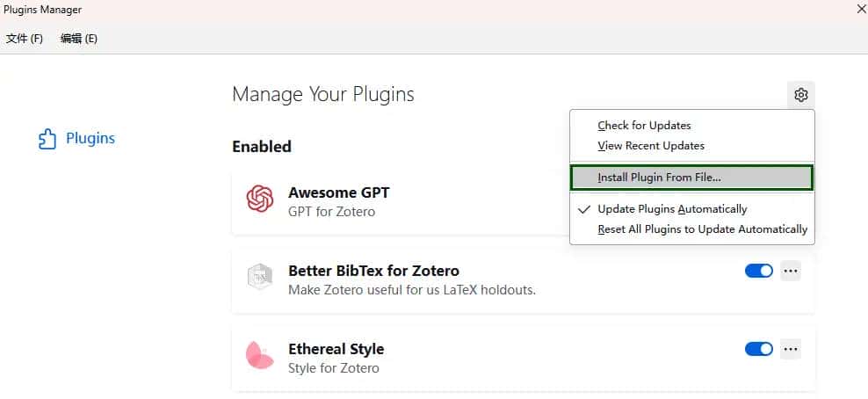868x399 pixels.
Task: Click the gear tools icon
Action: pos(800,95)
